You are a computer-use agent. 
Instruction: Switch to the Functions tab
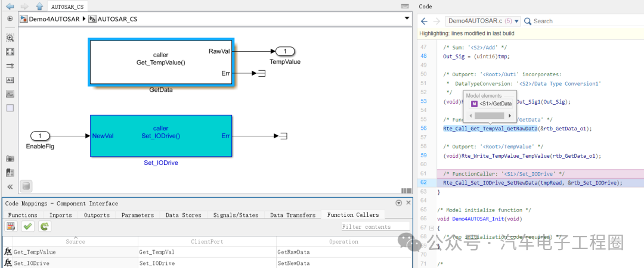pyautogui.click(x=23, y=215)
